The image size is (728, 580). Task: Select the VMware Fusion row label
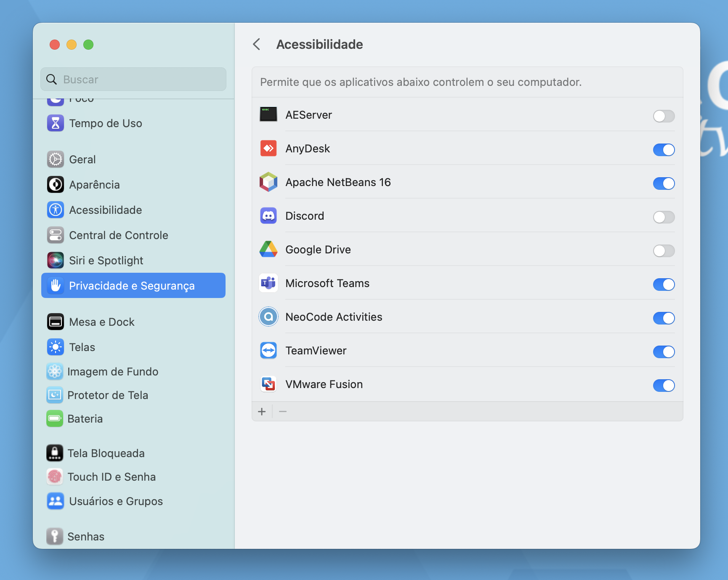[324, 384]
